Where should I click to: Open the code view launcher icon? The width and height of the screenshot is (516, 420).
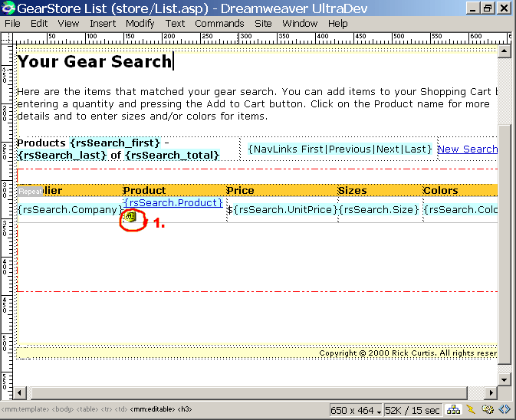click(505, 410)
